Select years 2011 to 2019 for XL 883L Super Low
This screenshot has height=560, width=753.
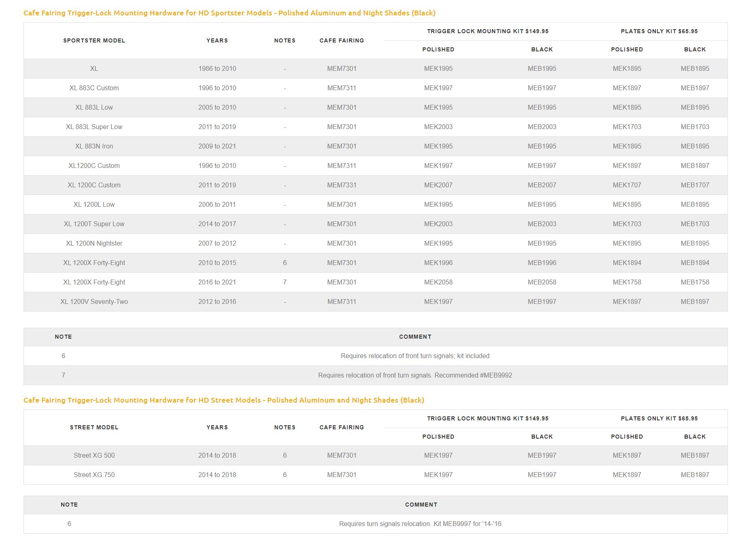click(x=217, y=127)
